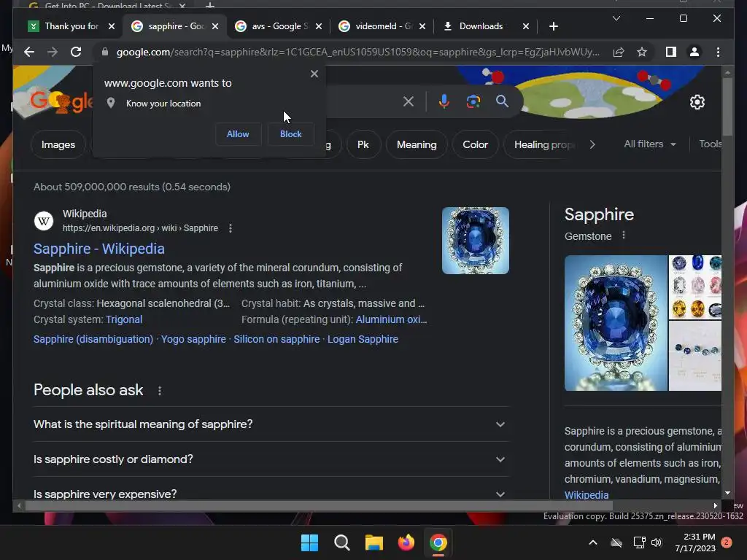Select the Color filter chip
Viewport: 747px width, 560px height.
475,145
